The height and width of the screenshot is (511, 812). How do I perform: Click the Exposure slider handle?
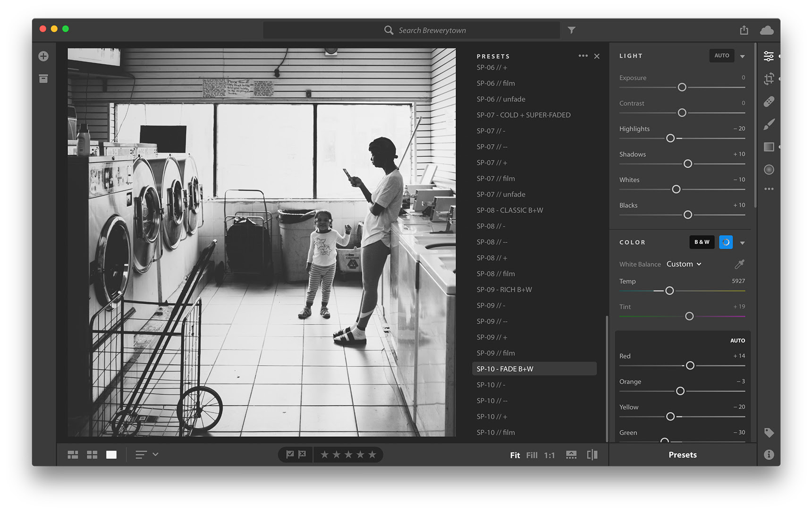(x=682, y=87)
